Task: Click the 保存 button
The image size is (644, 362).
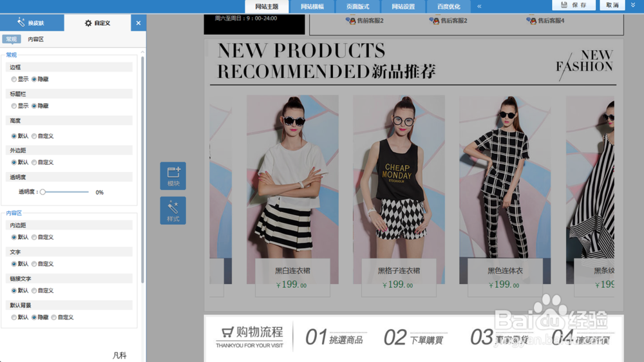Action: pos(574,5)
